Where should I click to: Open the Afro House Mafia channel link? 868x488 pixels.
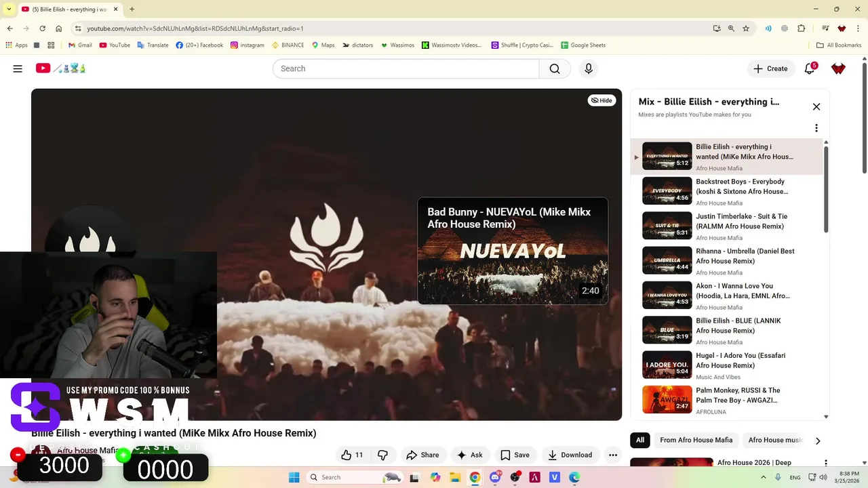coord(88,450)
